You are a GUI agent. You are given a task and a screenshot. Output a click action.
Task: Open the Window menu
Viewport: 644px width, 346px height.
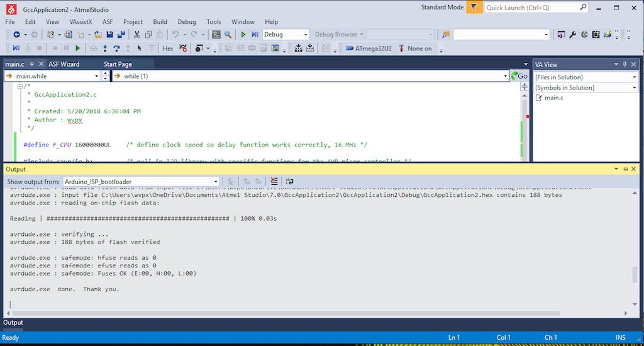243,22
